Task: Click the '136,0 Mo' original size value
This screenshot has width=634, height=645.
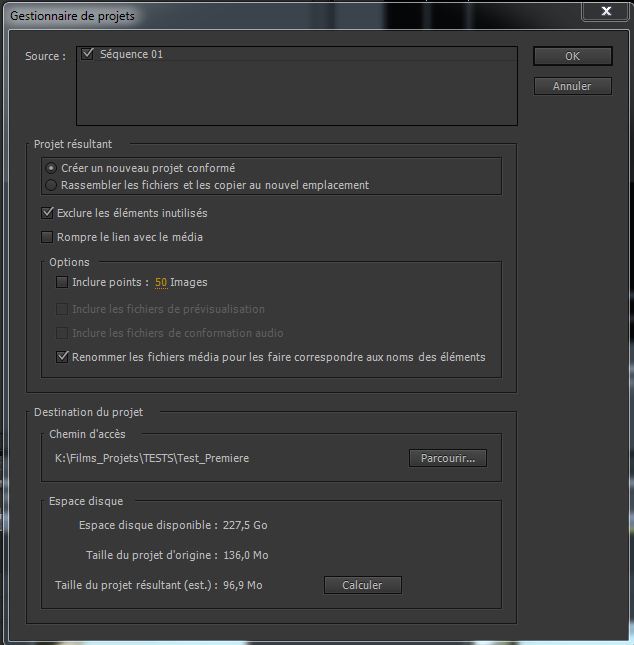Action: point(246,555)
